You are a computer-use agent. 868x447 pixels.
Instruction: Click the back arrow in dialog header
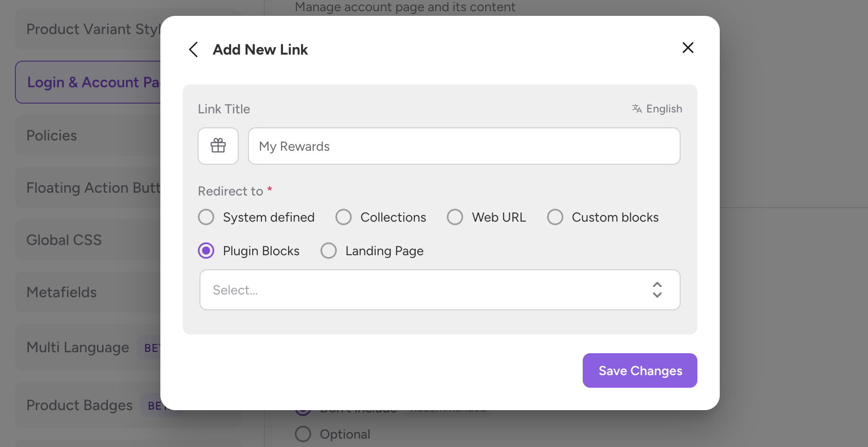(x=193, y=49)
